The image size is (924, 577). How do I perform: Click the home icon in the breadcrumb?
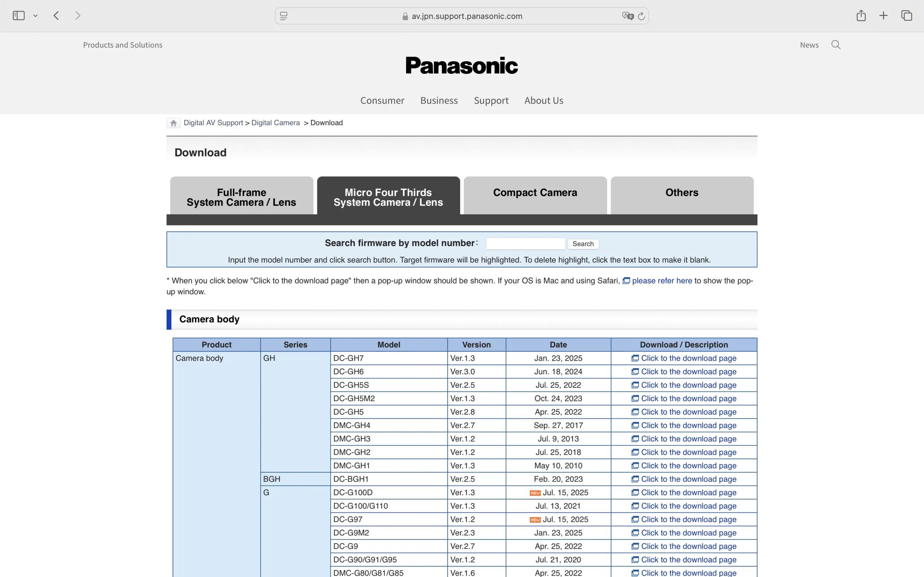[173, 123]
